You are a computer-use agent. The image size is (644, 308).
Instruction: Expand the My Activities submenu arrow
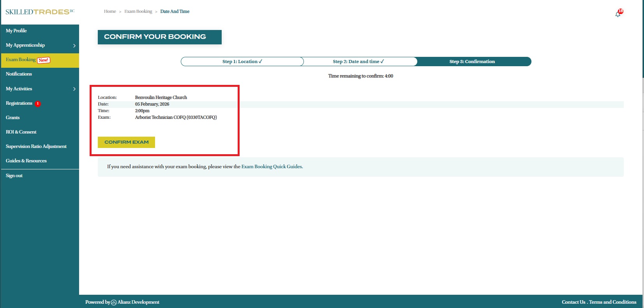coord(74,89)
